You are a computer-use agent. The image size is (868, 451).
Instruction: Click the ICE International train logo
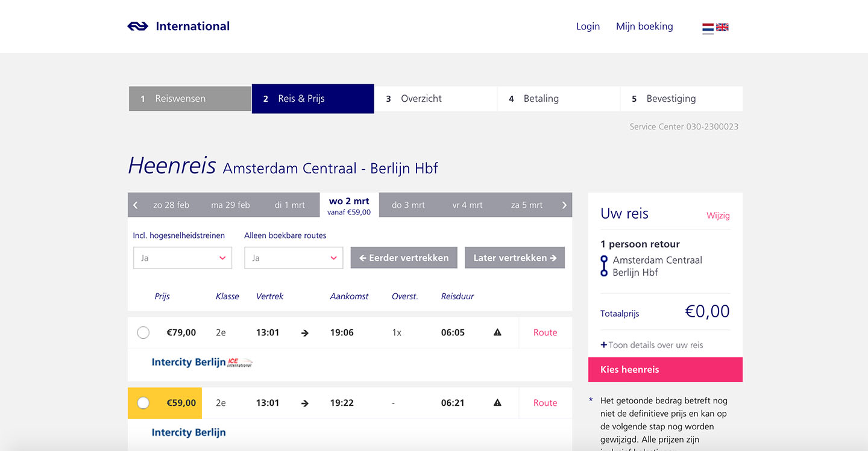(240, 362)
